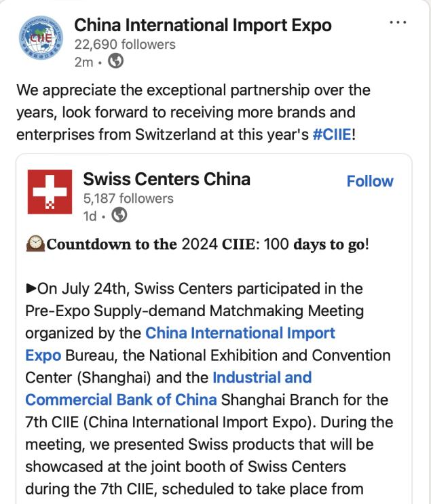Click the 2m post timestamp
The image size is (431, 504).
(83, 62)
